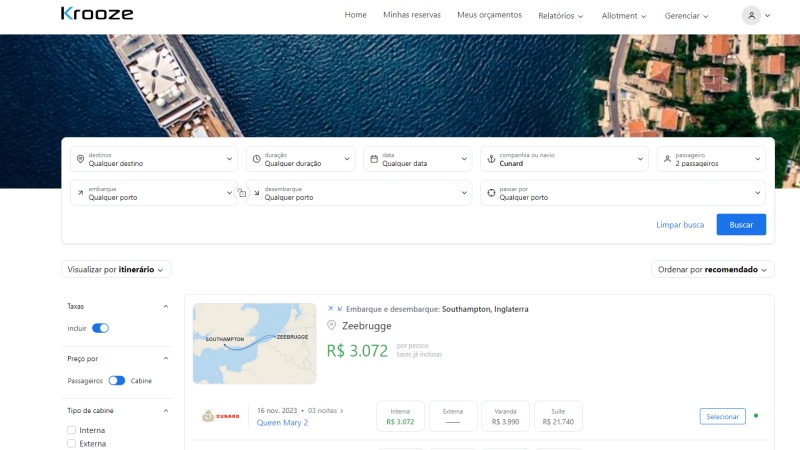800x450 pixels.
Task: Open the user profile avatar icon
Action: (751, 15)
